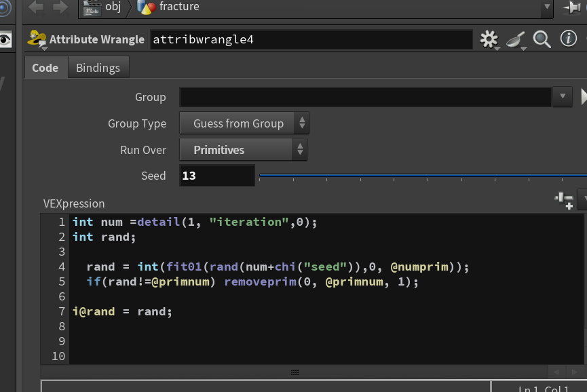The width and height of the screenshot is (587, 392).
Task: Click the wok presets icon
Action: [x=516, y=39]
